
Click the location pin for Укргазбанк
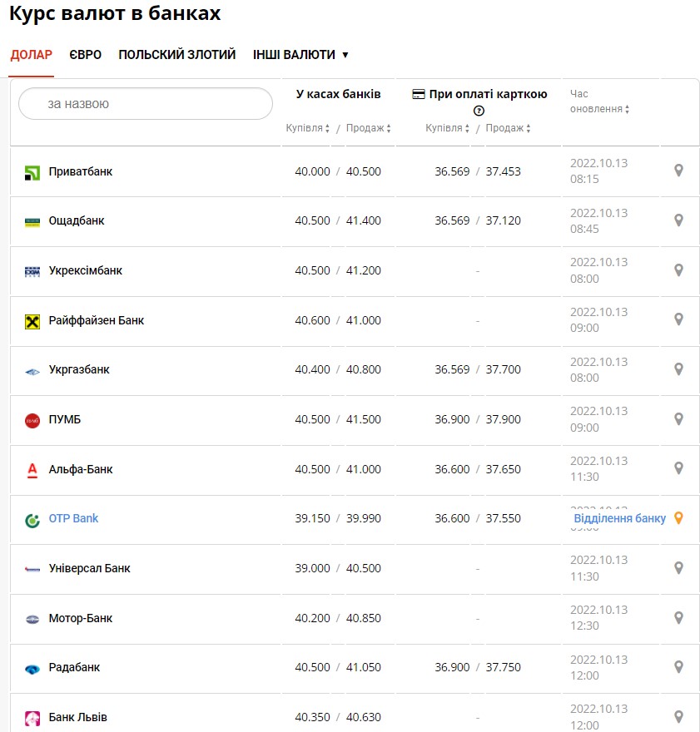[x=678, y=369]
